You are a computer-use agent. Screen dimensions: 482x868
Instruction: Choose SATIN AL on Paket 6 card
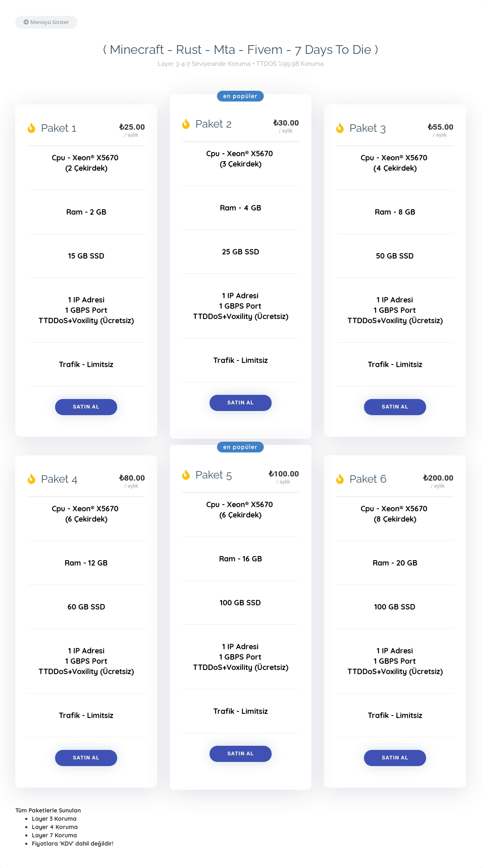pos(395,758)
